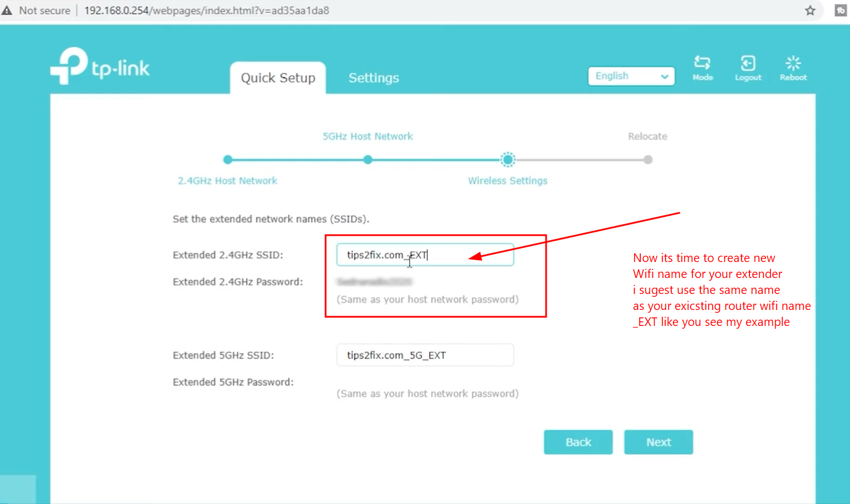Click the Extended 2.4GHz SSID field
Screen dimensions: 850x504
coord(425,255)
